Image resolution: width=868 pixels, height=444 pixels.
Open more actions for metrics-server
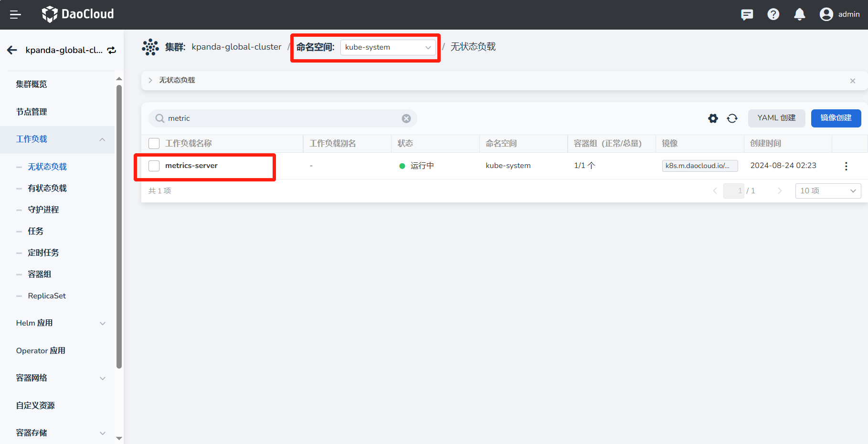[846, 166]
